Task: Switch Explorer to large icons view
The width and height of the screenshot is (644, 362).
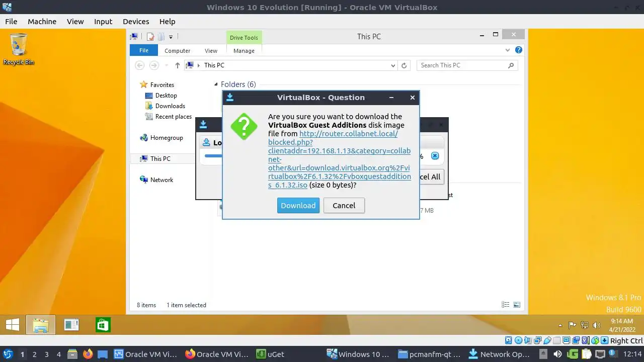Action: pos(516,305)
